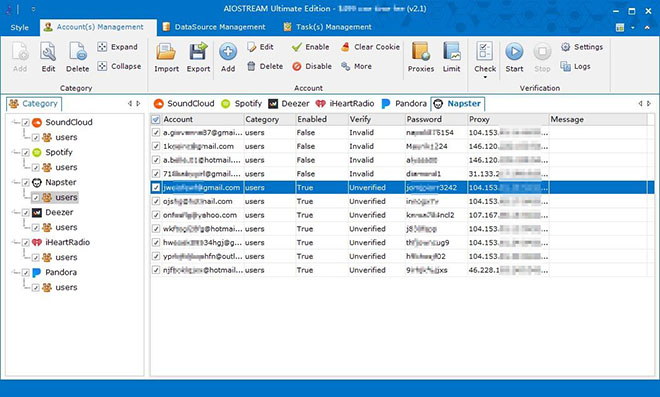The width and height of the screenshot is (660, 397).
Task: Uncheck the Spotify category checkbox
Action: [x=26, y=152]
